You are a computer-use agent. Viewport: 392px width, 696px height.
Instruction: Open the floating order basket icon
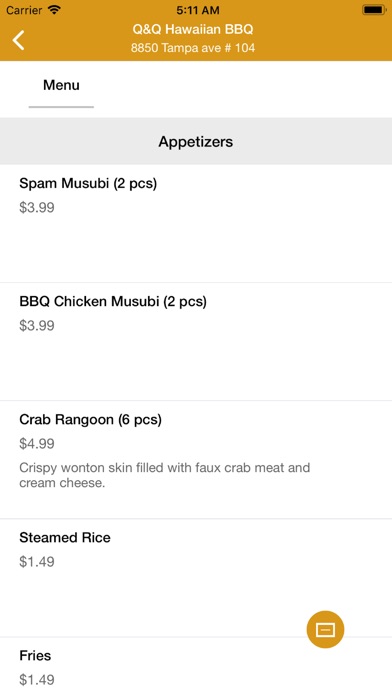pos(325,629)
